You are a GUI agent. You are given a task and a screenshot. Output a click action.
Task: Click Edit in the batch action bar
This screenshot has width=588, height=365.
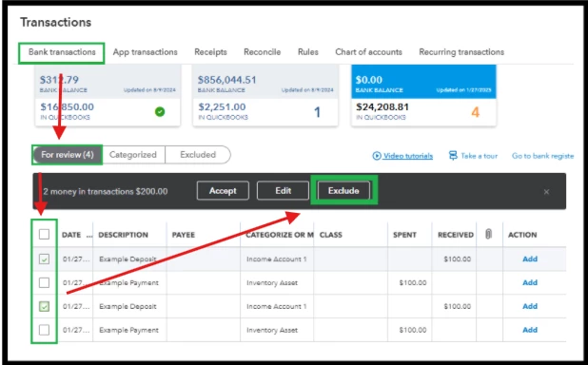pyautogui.click(x=284, y=191)
